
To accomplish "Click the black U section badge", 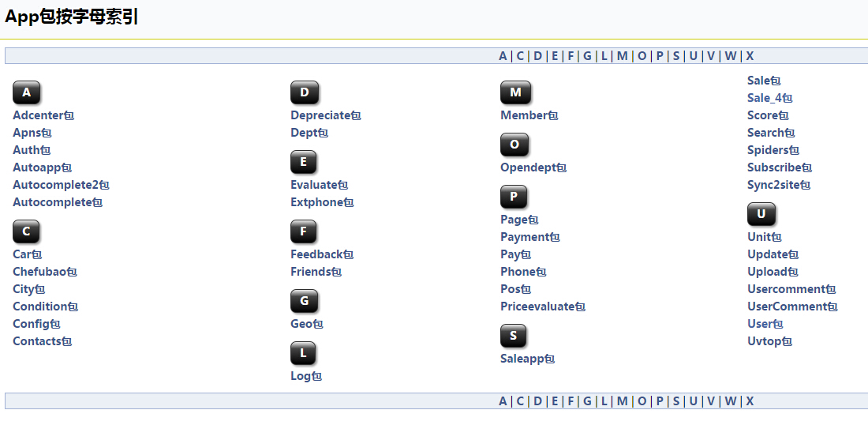I will tap(761, 214).
